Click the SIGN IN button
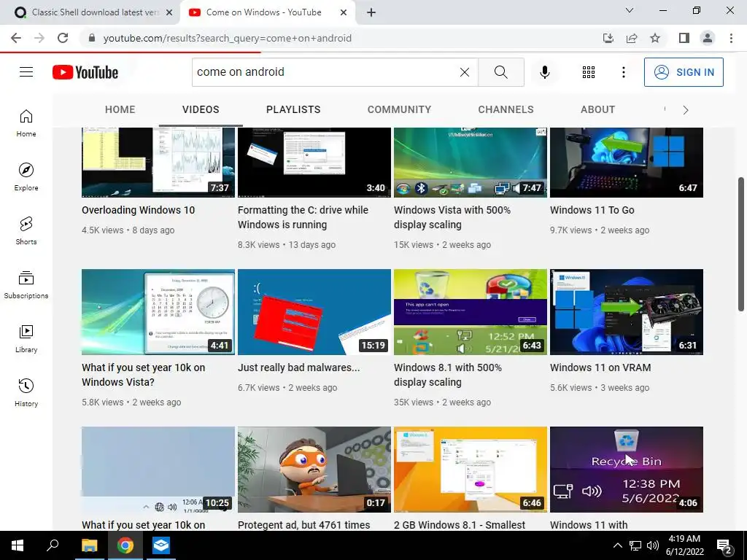The height and width of the screenshot is (560, 747). tap(684, 72)
